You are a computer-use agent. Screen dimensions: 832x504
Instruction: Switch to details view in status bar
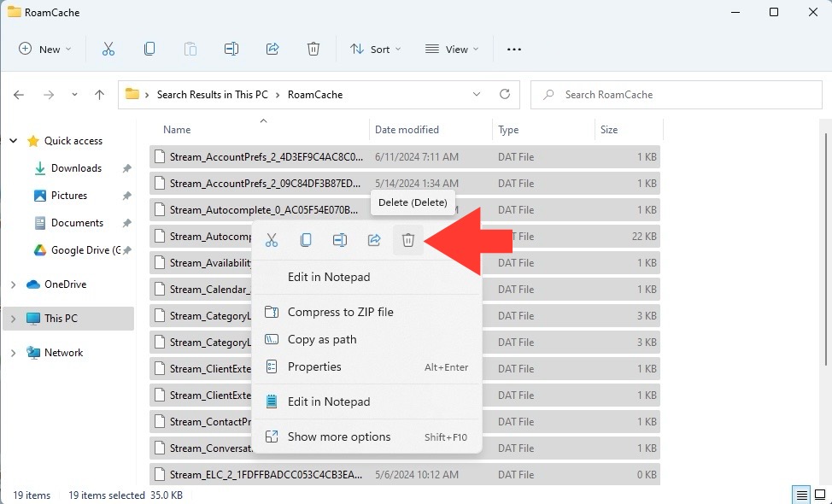tap(802, 495)
